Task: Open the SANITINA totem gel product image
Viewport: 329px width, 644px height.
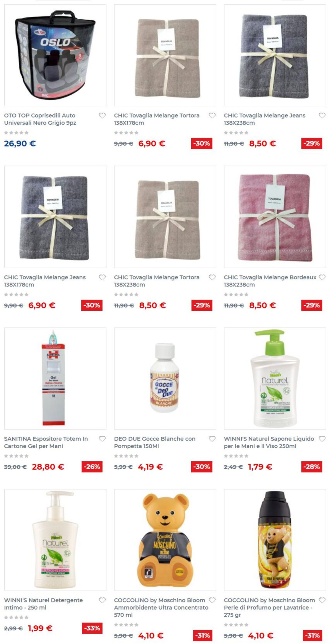Action: pyautogui.click(x=55, y=379)
